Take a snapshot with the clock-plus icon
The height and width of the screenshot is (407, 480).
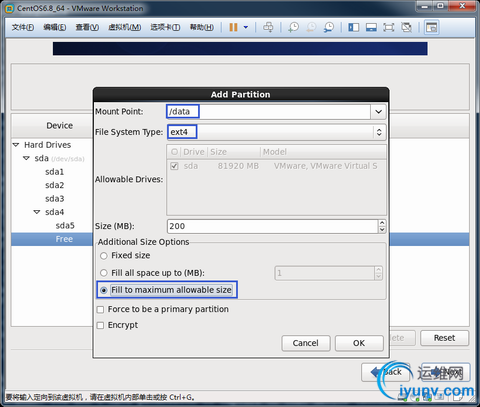pyautogui.click(x=293, y=27)
